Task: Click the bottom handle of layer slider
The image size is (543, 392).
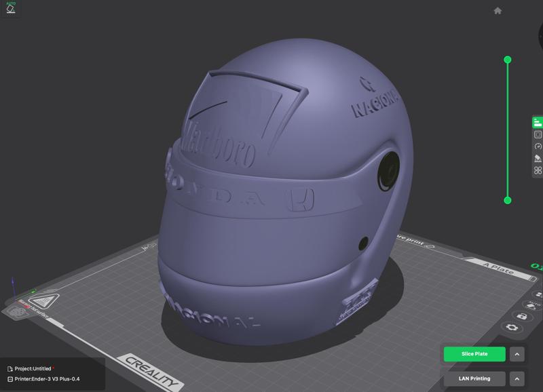Action: [508, 200]
